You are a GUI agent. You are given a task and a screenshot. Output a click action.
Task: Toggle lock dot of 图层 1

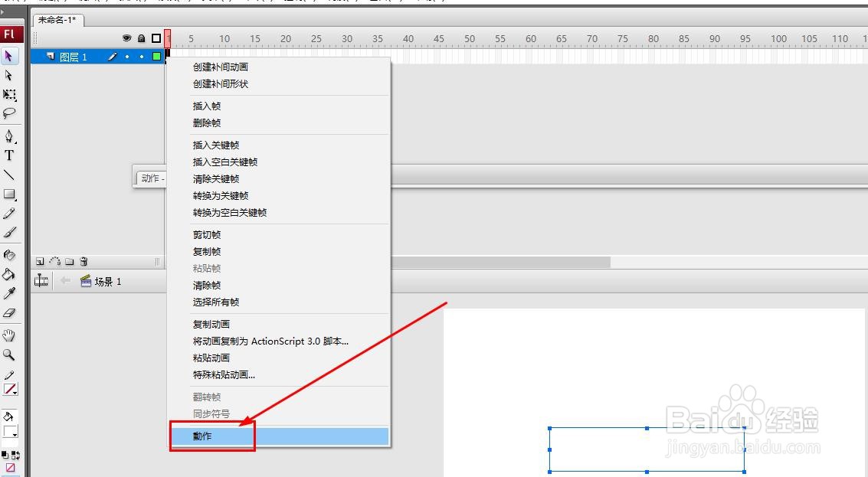[142, 57]
